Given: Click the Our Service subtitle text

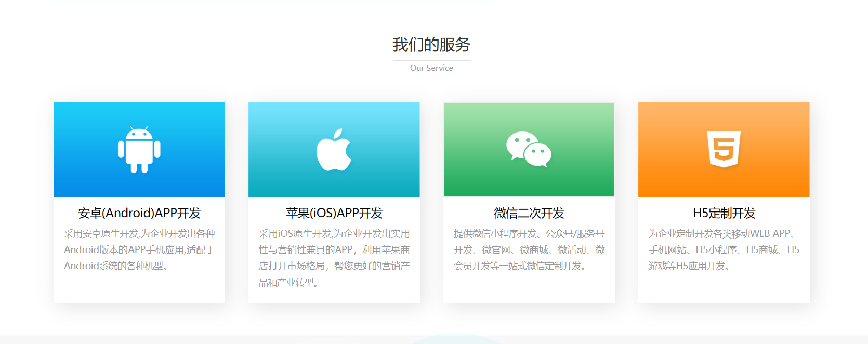Looking at the screenshot, I should pyautogui.click(x=431, y=68).
